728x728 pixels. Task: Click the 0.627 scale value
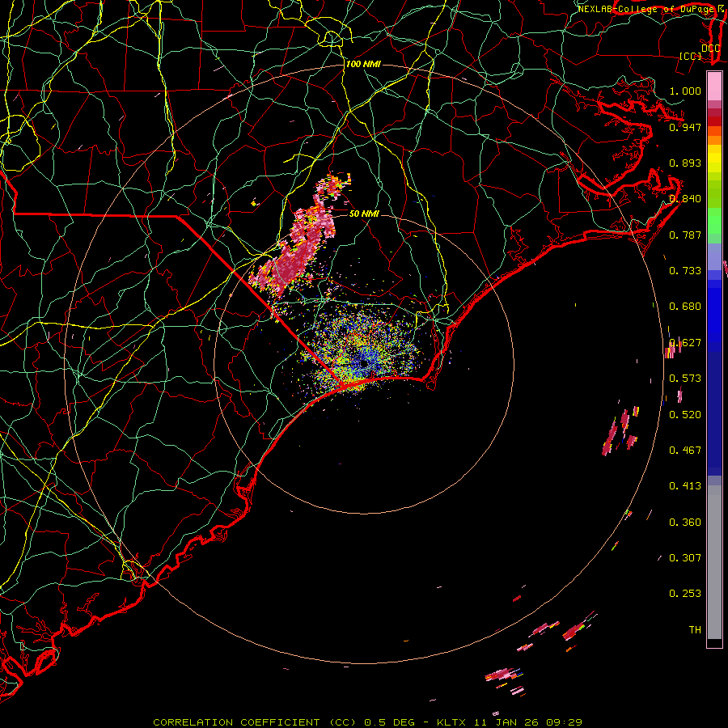point(685,343)
